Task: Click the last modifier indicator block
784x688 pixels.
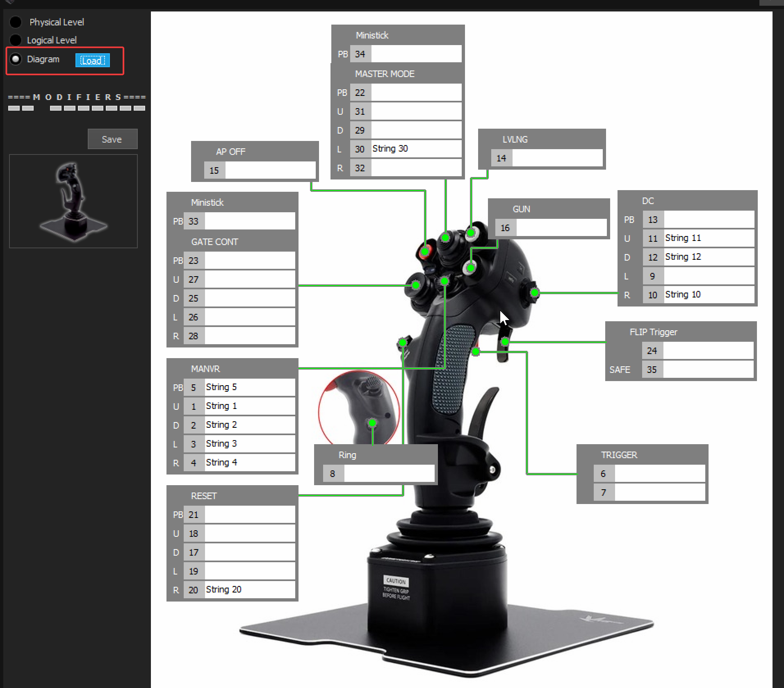Action: coord(139,108)
